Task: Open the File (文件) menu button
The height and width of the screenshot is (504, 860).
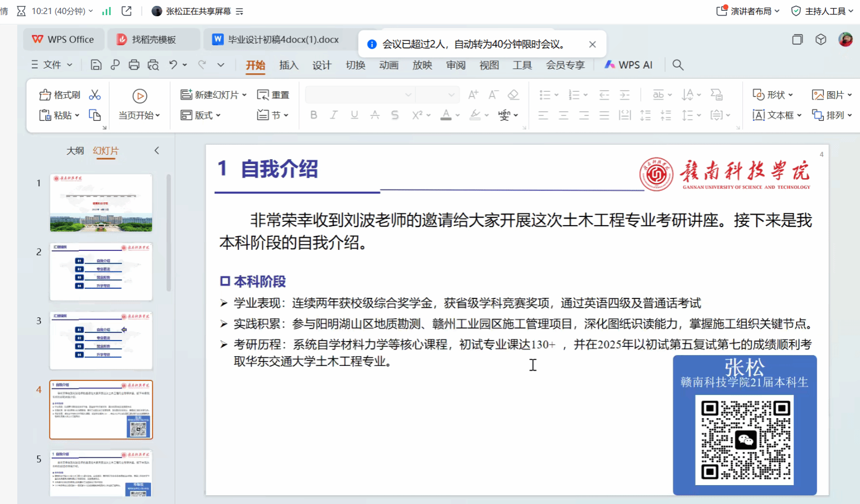Action: [52, 65]
